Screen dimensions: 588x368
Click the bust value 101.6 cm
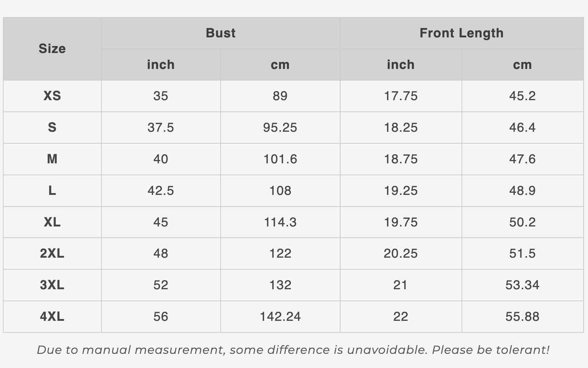point(280,159)
